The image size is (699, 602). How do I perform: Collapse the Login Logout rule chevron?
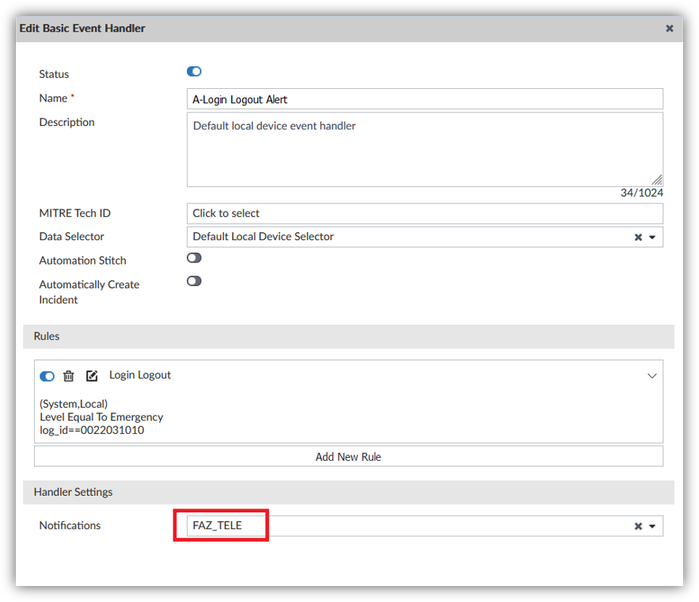coord(652,376)
